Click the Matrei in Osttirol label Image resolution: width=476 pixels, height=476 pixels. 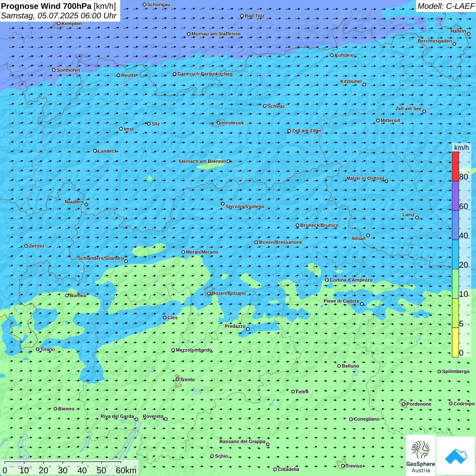[365, 178]
